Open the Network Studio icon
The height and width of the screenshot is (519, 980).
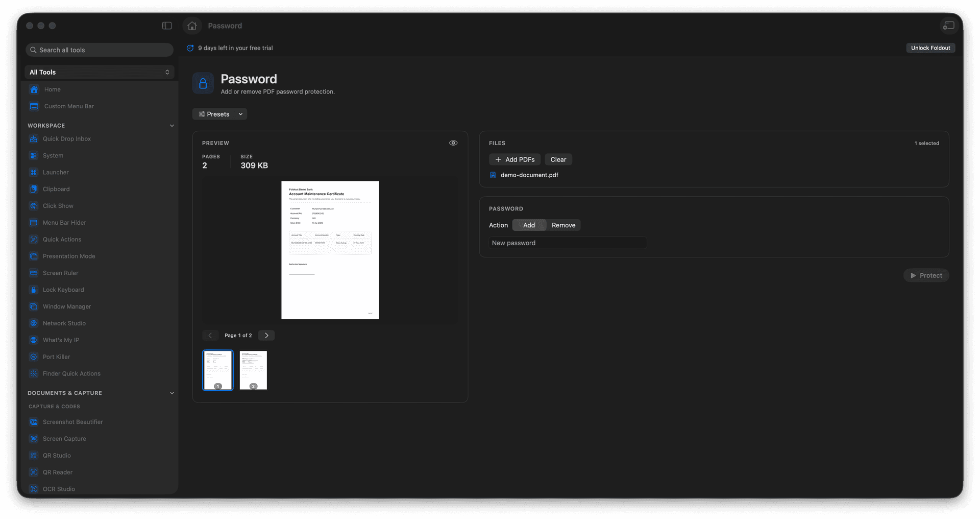pos(34,323)
